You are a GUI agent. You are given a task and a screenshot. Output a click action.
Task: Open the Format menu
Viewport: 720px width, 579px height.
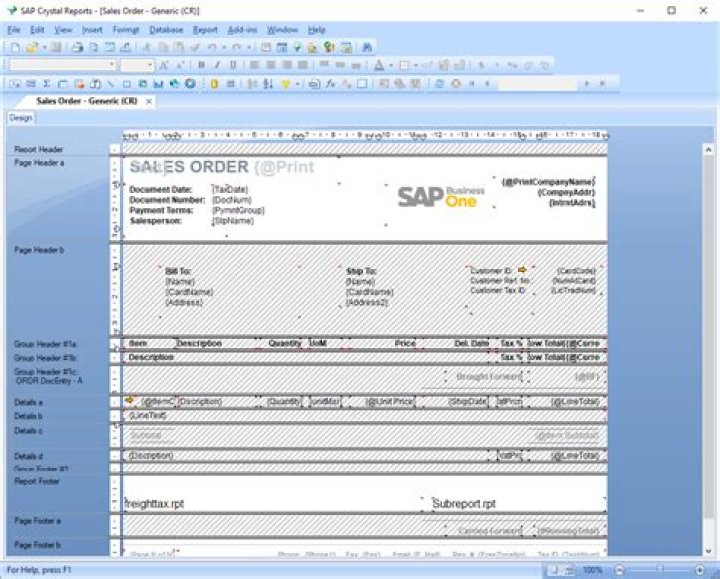[x=126, y=30]
